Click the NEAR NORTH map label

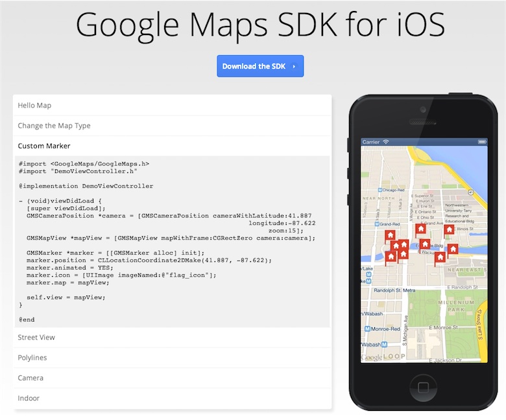(x=379, y=198)
